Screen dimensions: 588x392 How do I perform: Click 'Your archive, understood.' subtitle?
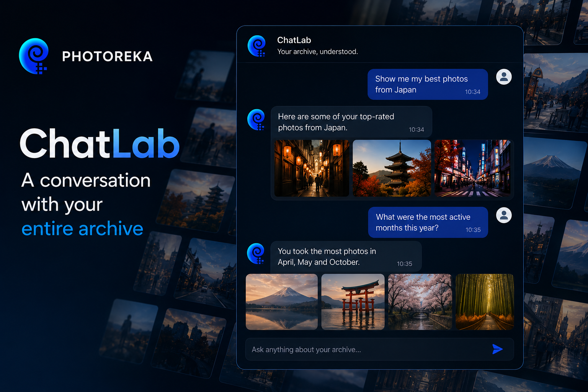(317, 52)
